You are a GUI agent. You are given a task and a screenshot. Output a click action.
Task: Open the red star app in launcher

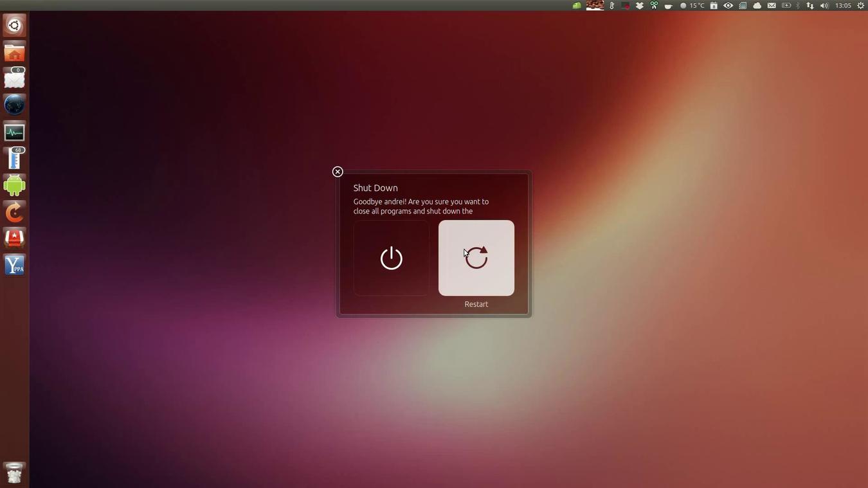pos(14,239)
